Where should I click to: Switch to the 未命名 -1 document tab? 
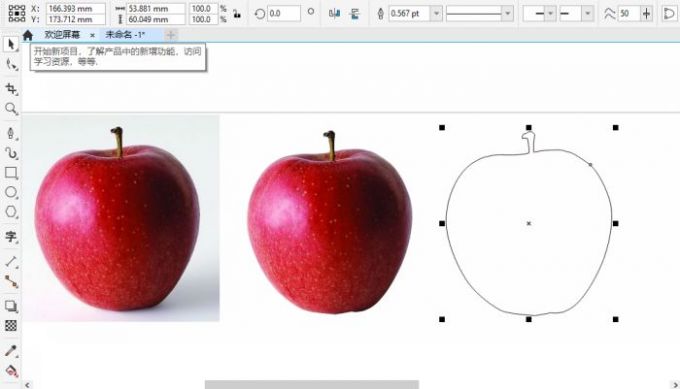tap(125, 35)
